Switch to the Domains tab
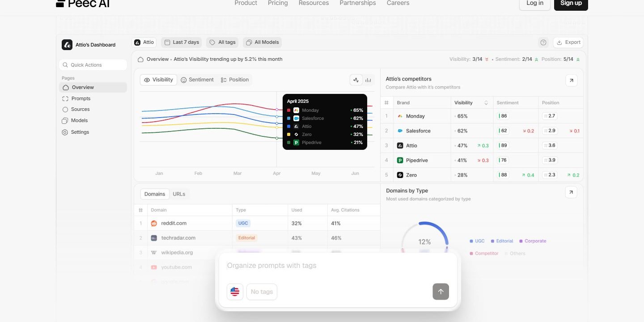The width and height of the screenshot is (644, 322). tap(155, 194)
